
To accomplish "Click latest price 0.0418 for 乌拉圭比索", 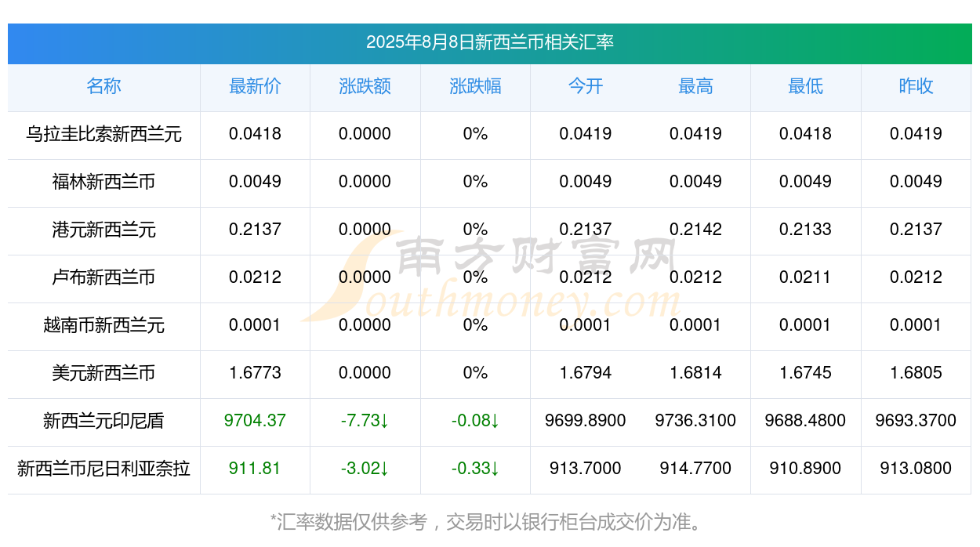I will (x=255, y=134).
